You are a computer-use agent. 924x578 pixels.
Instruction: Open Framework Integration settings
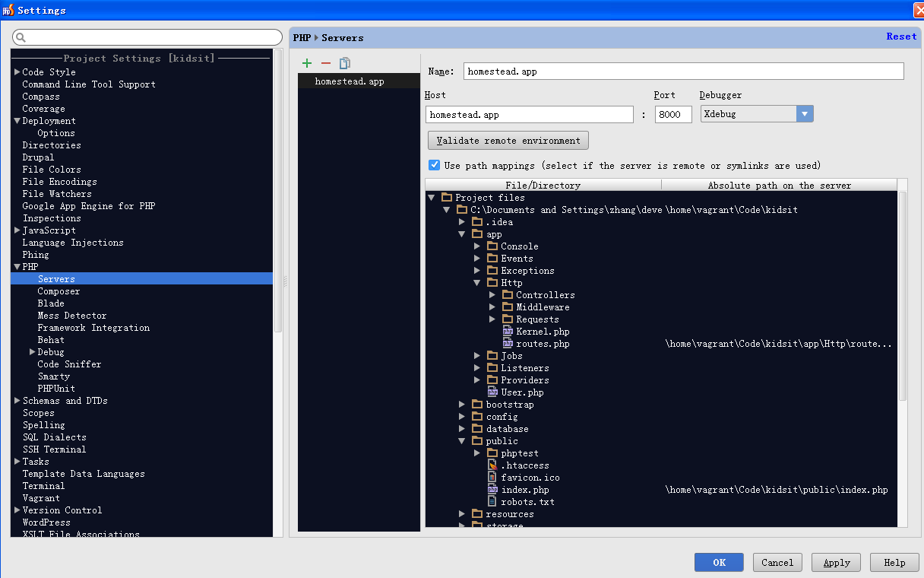tap(93, 328)
